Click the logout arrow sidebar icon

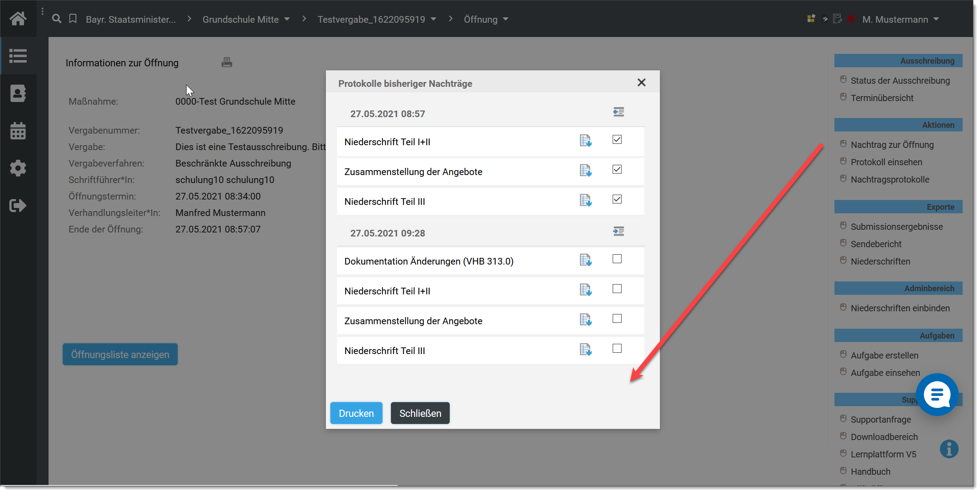pyautogui.click(x=18, y=205)
